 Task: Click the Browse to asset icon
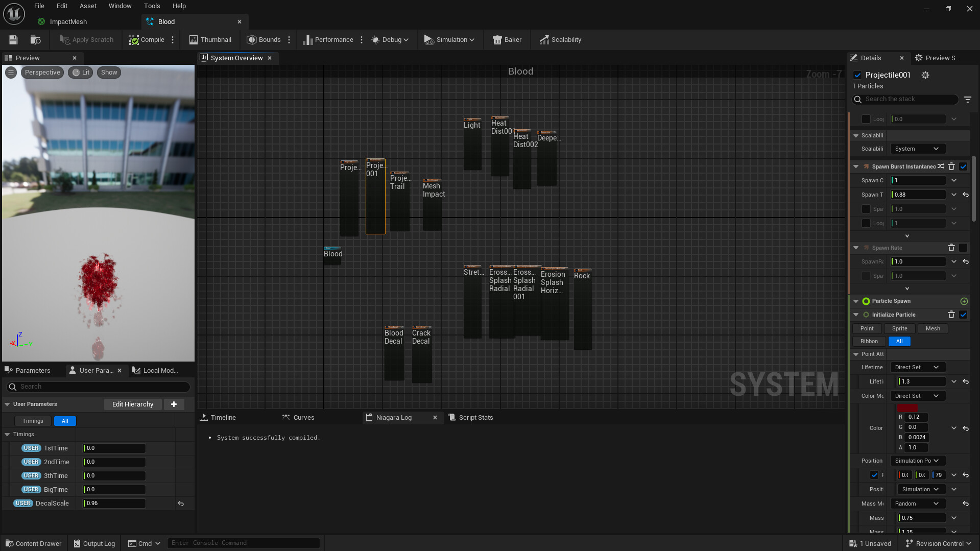(x=35, y=40)
